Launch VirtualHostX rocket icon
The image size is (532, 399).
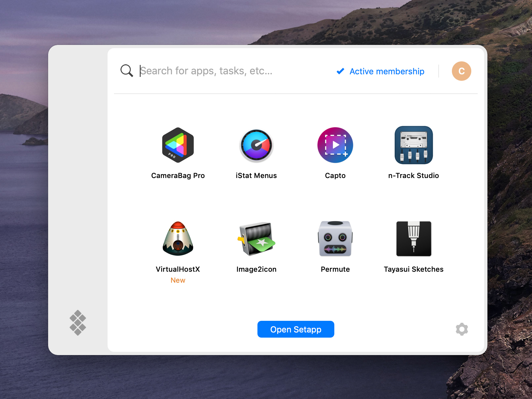tap(178, 238)
